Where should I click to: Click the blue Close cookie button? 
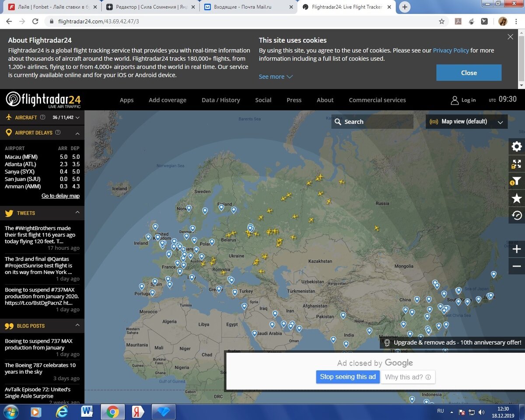(469, 73)
